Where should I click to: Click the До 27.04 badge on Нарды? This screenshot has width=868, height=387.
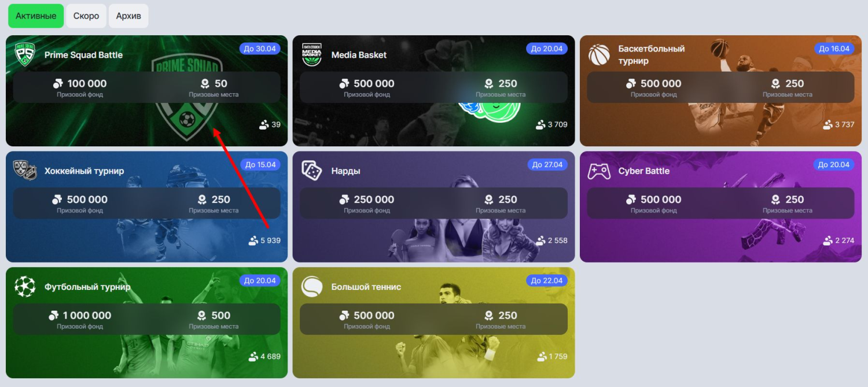(x=547, y=164)
